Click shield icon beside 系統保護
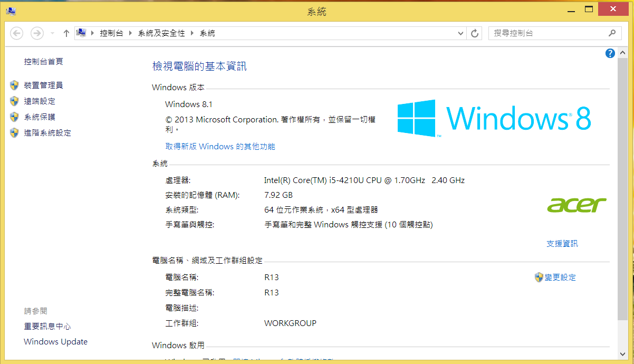Screen dimensions: 634x364 click(14, 117)
